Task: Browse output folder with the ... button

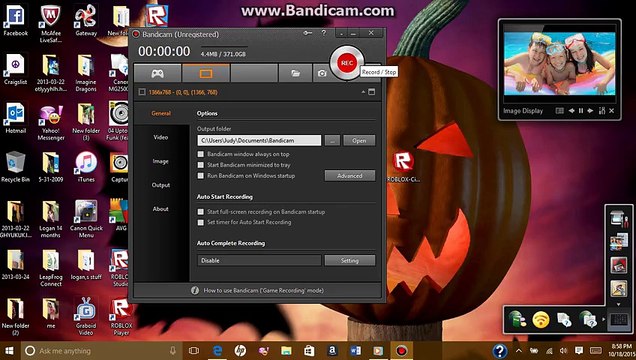Action: coord(332,140)
